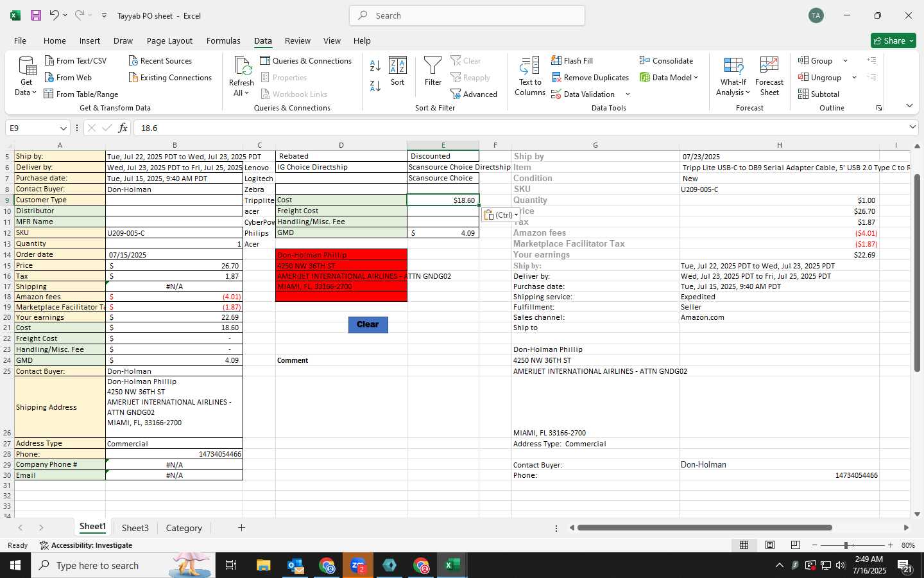This screenshot has height=578, width=924.
Task: Open Queries & Connections pane
Action: (x=305, y=61)
